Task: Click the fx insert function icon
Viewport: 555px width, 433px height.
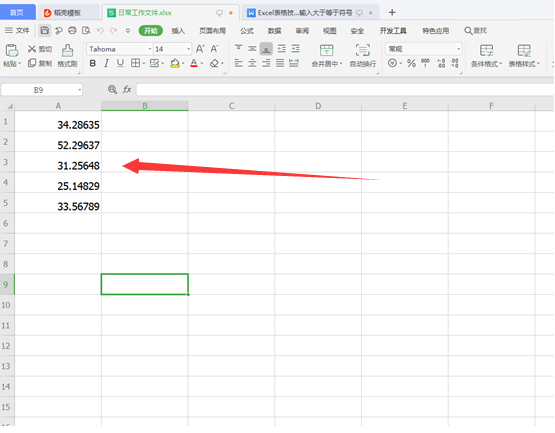Action: (127, 90)
